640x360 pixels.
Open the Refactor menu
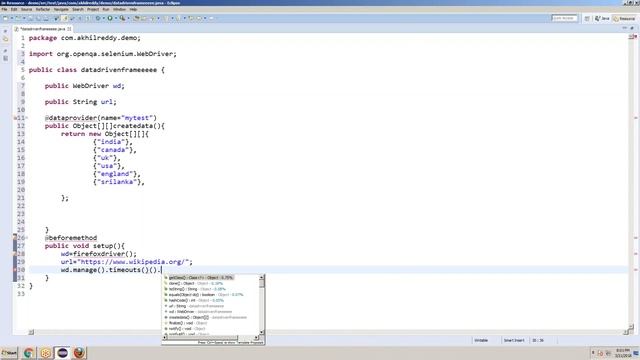(43, 9)
